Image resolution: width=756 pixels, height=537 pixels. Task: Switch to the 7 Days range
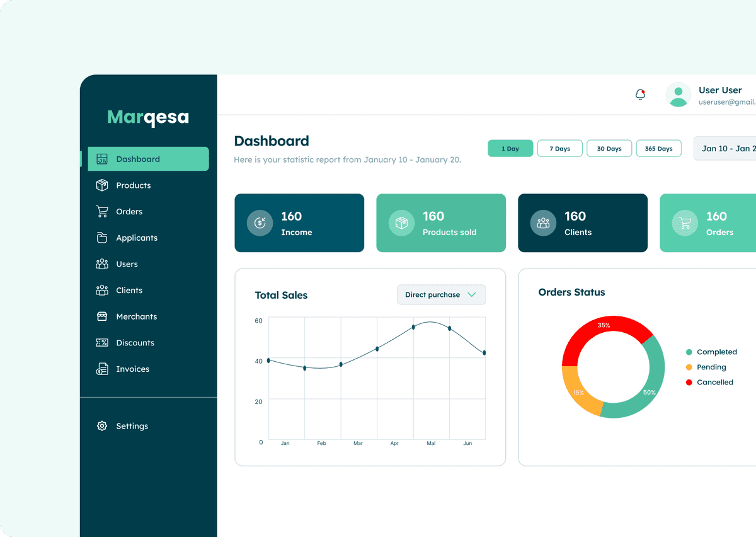pos(559,149)
